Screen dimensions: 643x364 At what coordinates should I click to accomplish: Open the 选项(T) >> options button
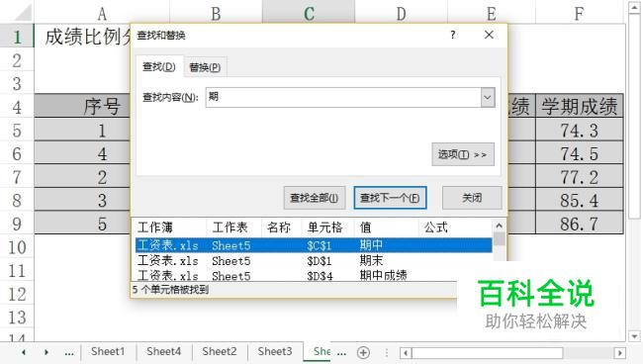coord(463,154)
